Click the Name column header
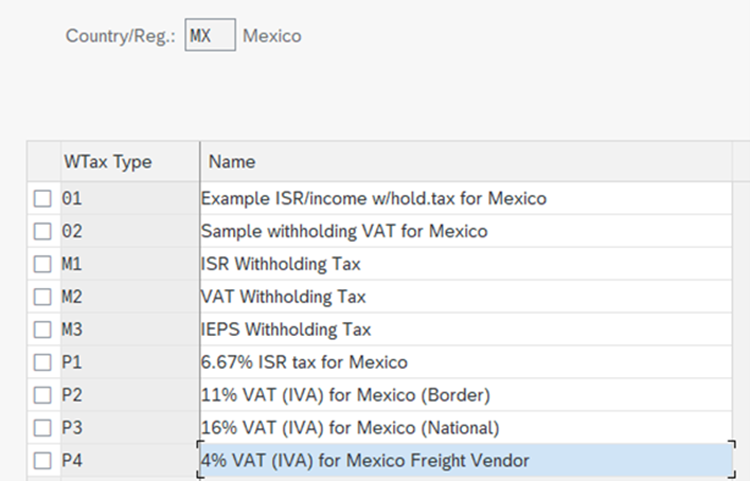 (232, 161)
